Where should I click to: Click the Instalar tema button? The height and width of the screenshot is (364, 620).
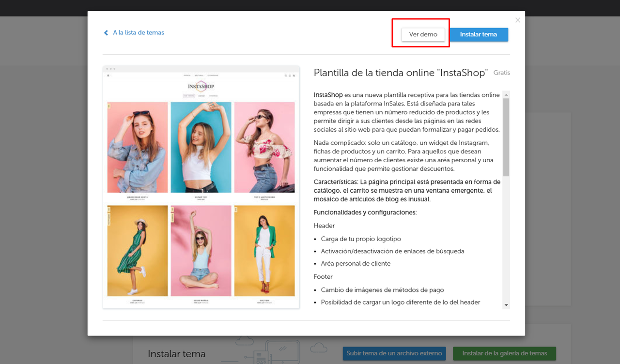[x=479, y=34]
